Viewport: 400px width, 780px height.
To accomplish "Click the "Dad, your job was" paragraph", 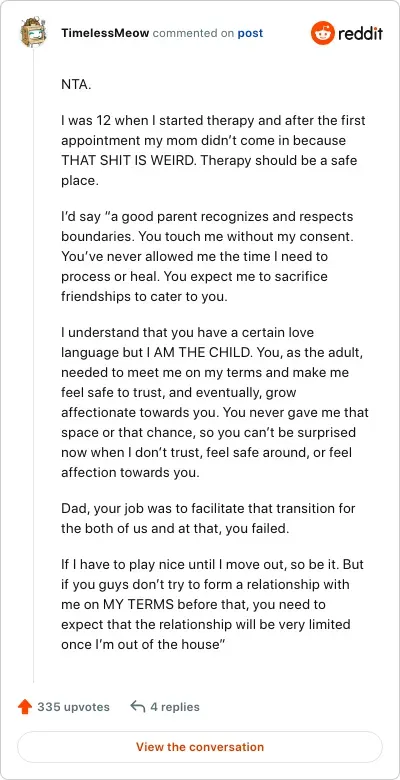I will (208, 519).
